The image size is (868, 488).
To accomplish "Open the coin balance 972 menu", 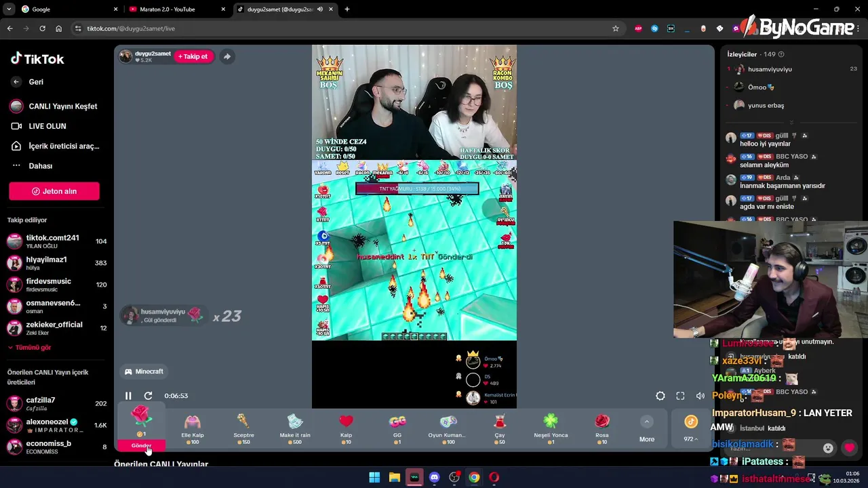I will tap(691, 429).
